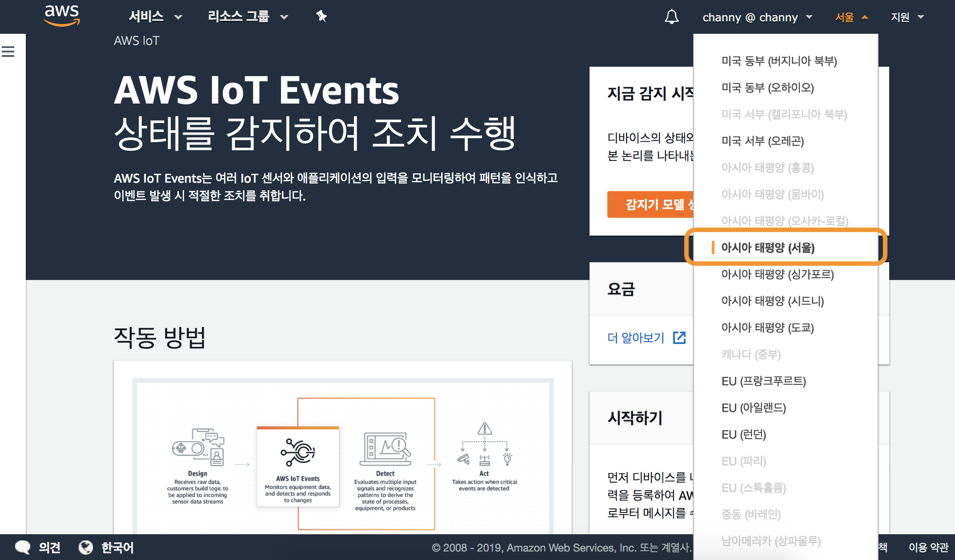Click the AWS IoT breadcrumb link
This screenshot has width=955, height=560.
click(136, 41)
